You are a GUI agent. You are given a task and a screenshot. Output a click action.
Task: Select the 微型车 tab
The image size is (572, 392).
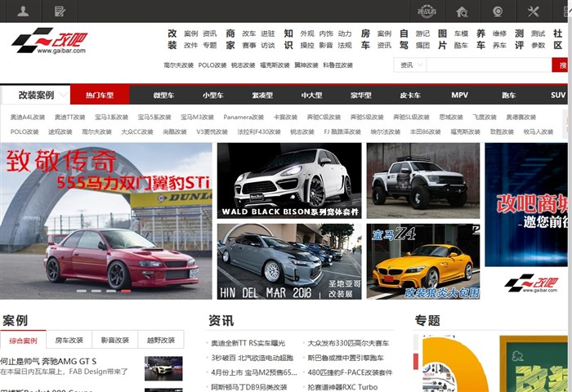[x=163, y=96]
